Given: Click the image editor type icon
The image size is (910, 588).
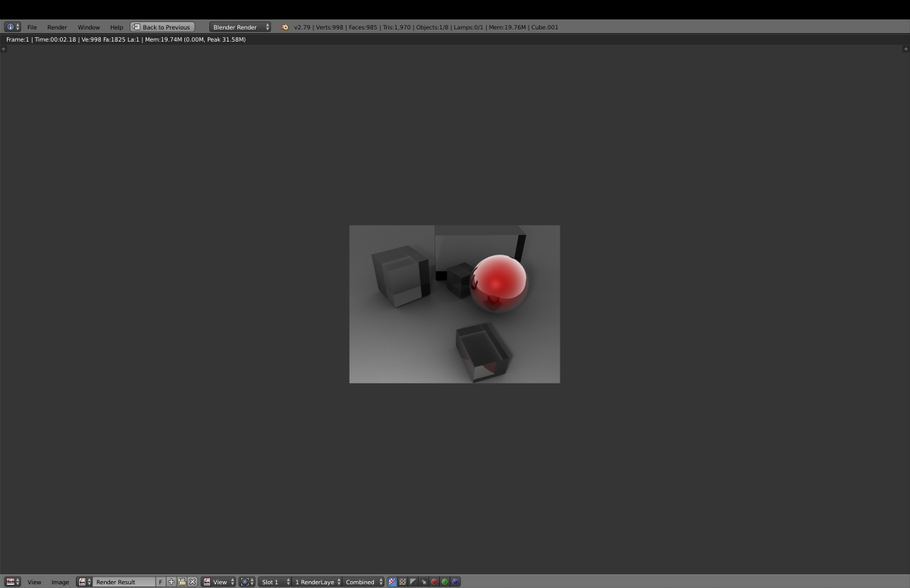Looking at the screenshot, I should [11, 582].
